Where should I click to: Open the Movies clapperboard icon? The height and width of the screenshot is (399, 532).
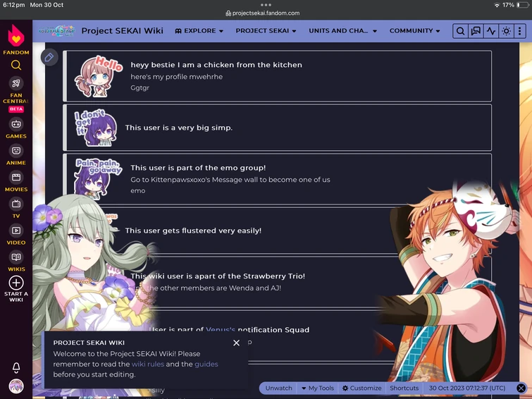[x=16, y=177]
